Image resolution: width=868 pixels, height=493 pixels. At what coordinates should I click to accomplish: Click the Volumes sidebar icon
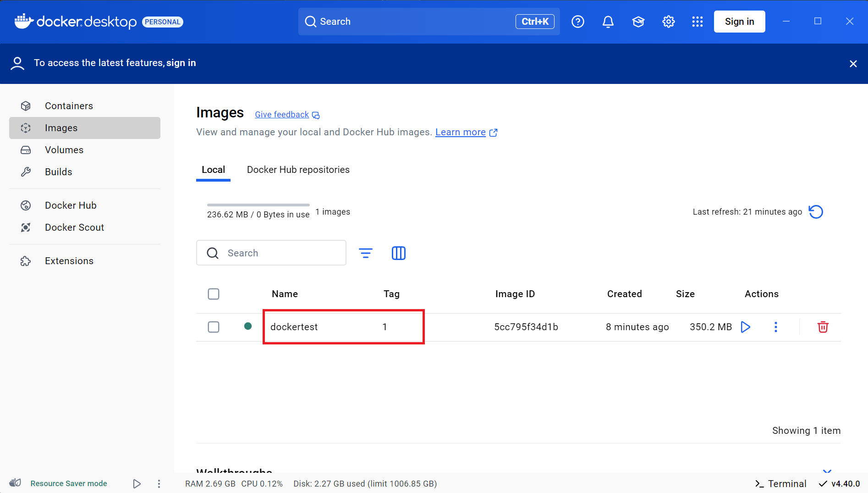(26, 150)
